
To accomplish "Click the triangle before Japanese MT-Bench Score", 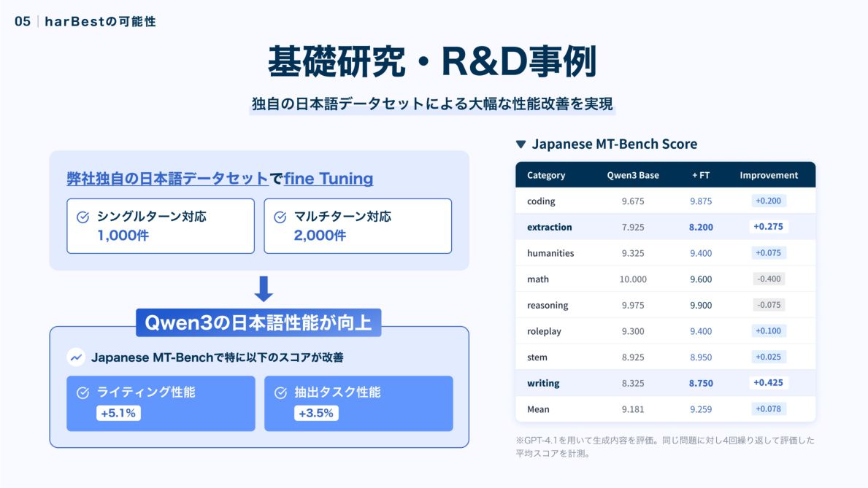I will click(521, 144).
